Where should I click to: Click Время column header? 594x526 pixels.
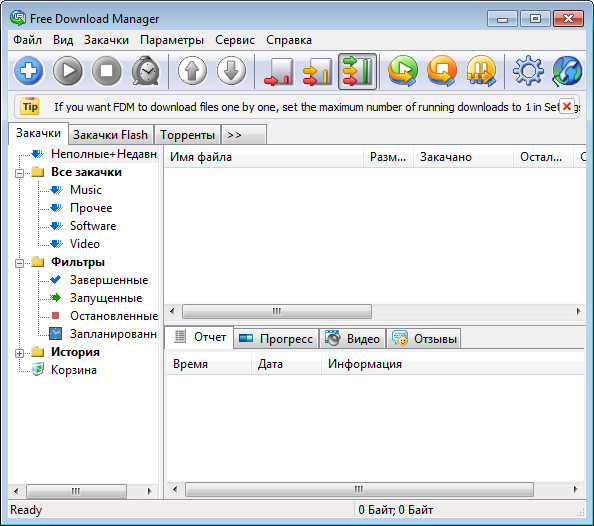pos(208,364)
